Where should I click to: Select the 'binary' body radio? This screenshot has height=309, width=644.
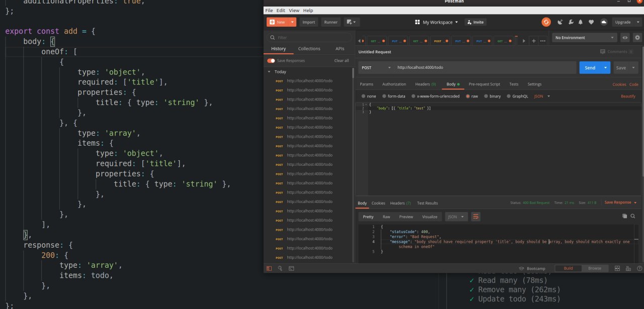coord(487,96)
